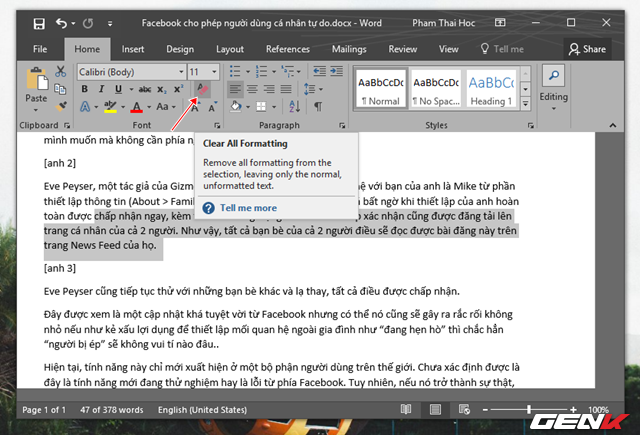The width and height of the screenshot is (640, 435).
Task: Apply the yellow text highlight color
Action: pyautogui.click(x=110, y=107)
